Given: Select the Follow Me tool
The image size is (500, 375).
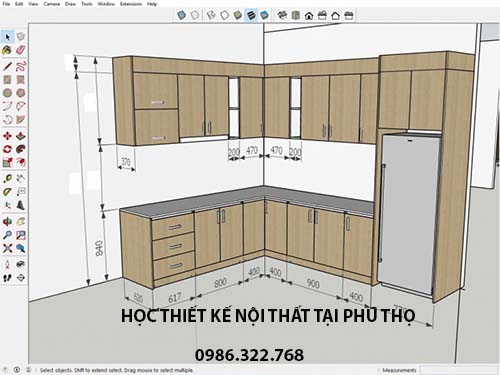Looking at the screenshot, I should click(x=21, y=149).
